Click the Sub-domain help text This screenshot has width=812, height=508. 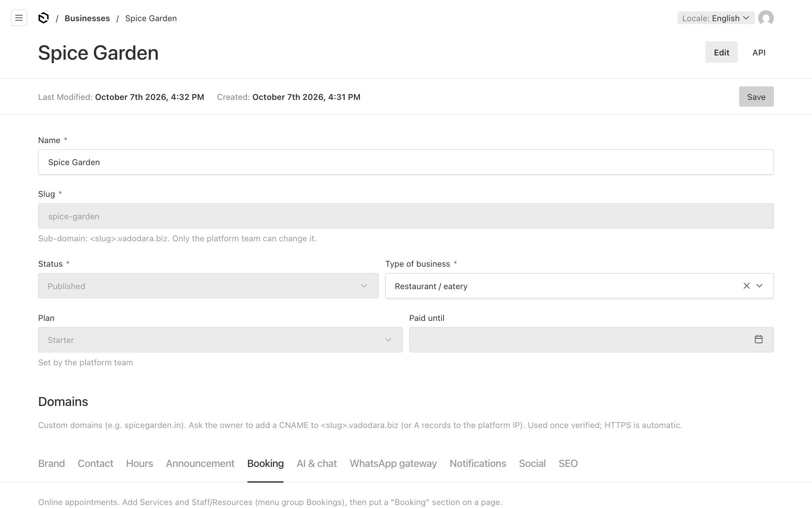[x=177, y=238]
